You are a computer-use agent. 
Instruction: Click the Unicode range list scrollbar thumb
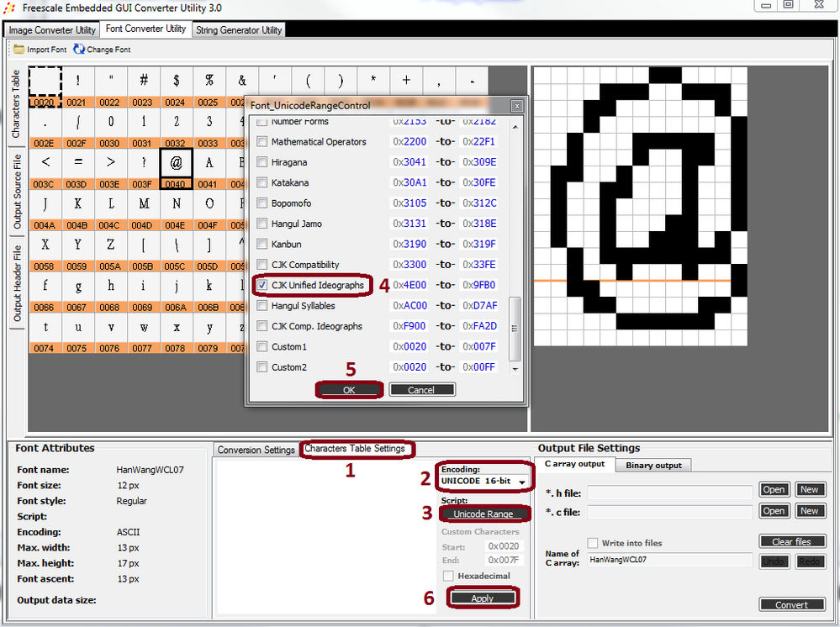pos(515,329)
